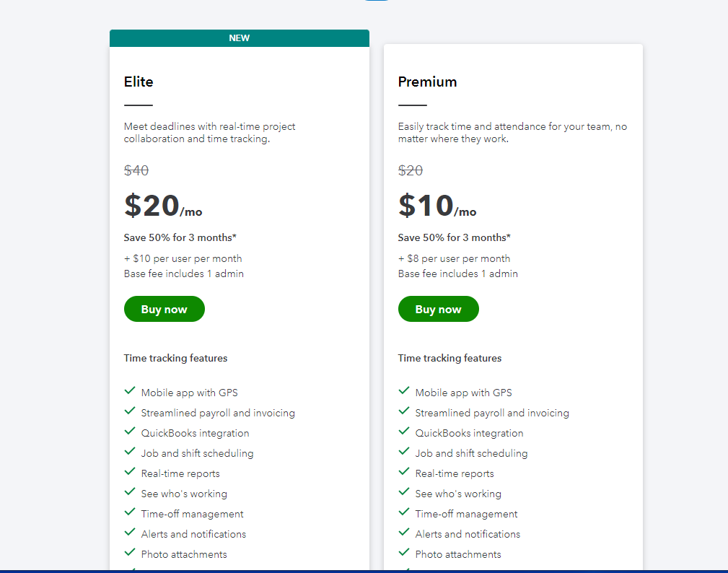Click checkmark next to Premium Job and shift scheduling
The image size is (728, 573).
tap(404, 451)
